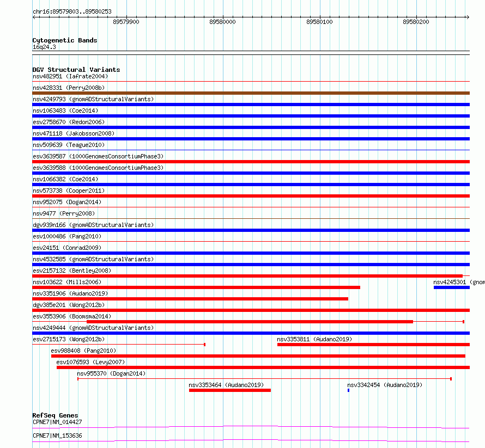Open esv3553906 (Boomsma2014) label

[x=72, y=316]
